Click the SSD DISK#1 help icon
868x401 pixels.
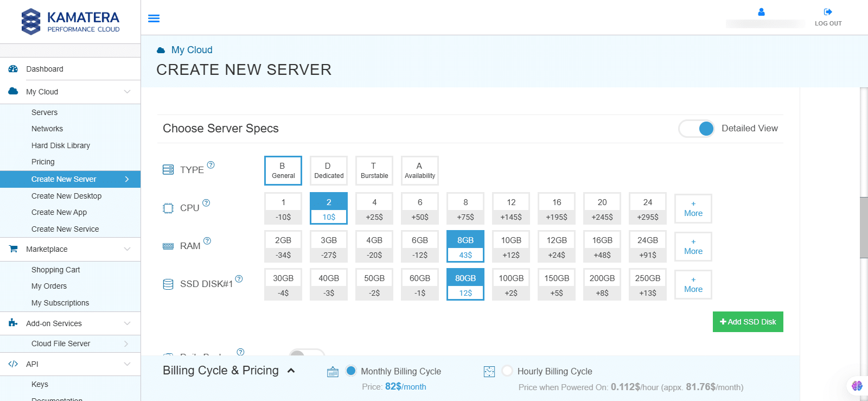[239, 279]
